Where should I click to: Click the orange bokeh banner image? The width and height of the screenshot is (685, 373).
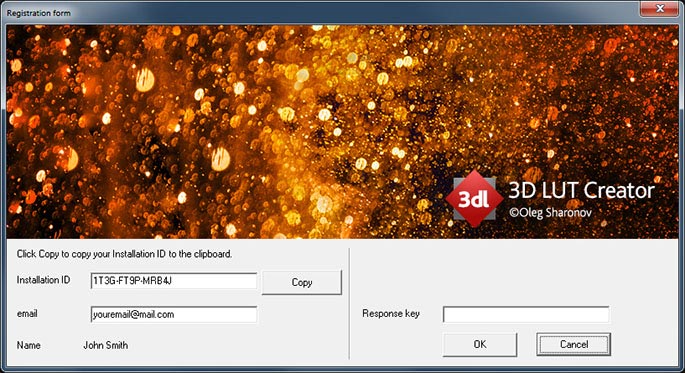(342, 131)
